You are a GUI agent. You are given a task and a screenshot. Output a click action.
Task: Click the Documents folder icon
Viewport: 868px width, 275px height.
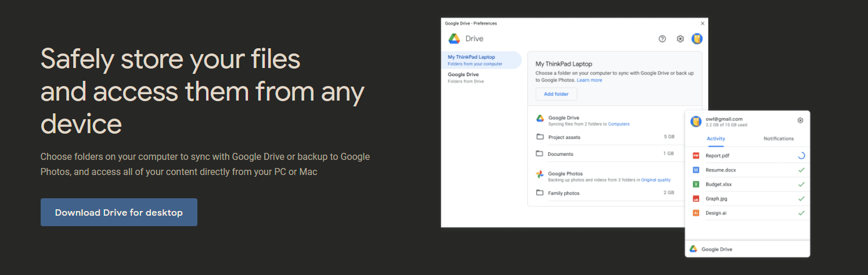coord(539,154)
